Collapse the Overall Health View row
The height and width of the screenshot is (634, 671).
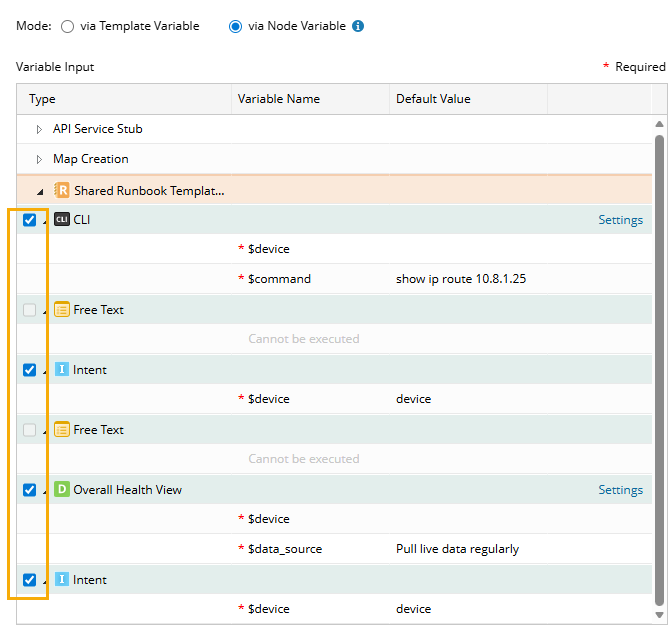[x=45, y=492]
